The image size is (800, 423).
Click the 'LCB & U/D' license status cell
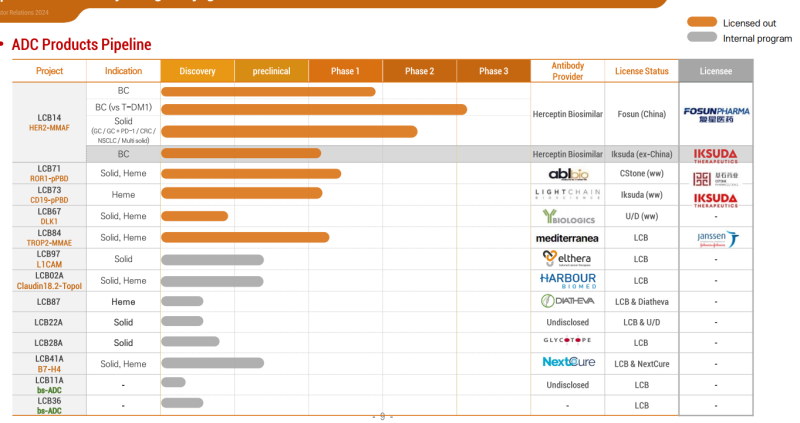641,322
